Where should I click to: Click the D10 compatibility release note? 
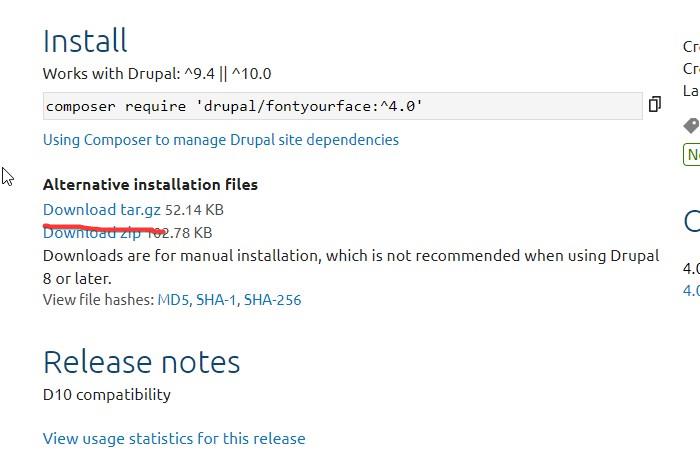coord(107,395)
